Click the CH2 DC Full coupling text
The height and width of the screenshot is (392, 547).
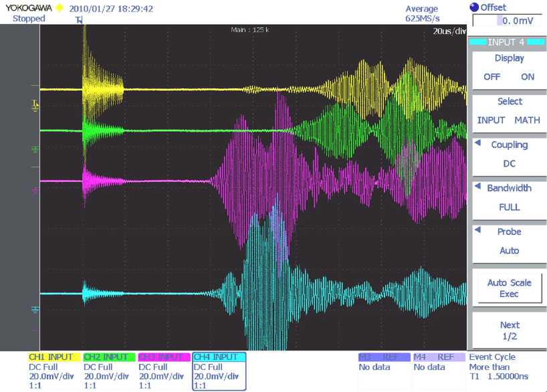tap(98, 367)
